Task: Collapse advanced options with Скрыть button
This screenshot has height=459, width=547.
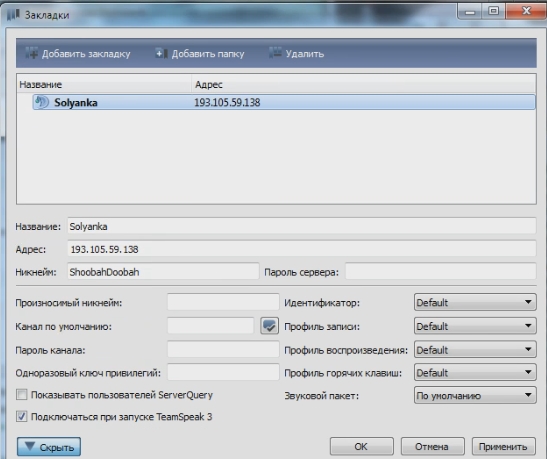Action: click(x=49, y=447)
